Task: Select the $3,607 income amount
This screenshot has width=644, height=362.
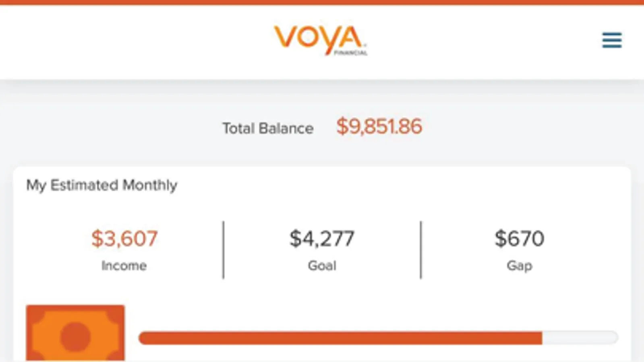Action: (x=124, y=239)
